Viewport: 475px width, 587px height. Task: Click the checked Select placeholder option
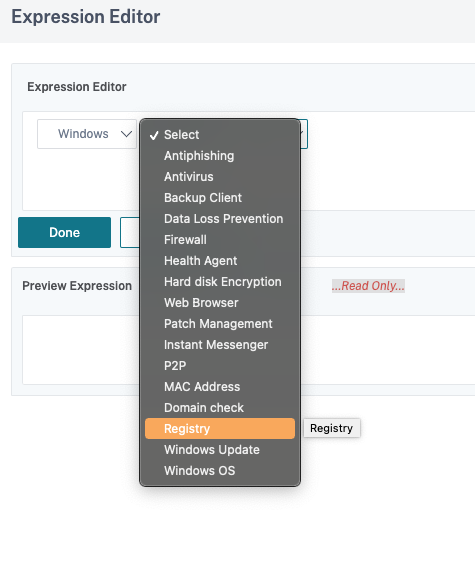tap(220, 135)
